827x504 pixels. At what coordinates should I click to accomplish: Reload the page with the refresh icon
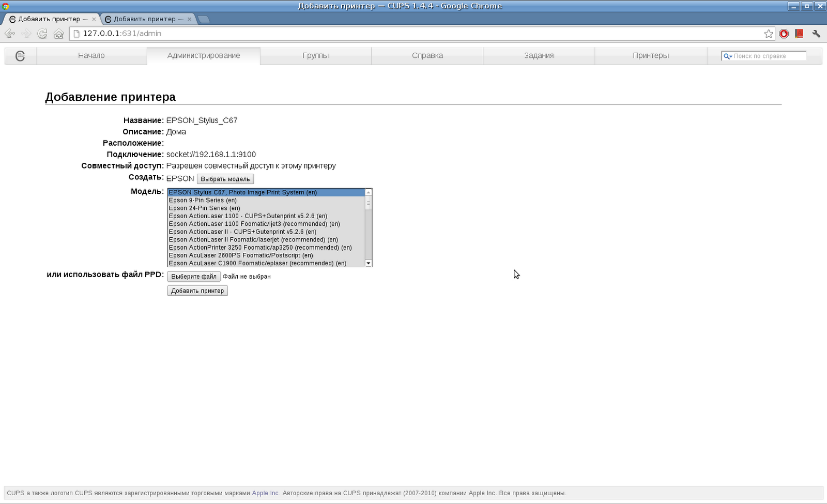tap(42, 34)
